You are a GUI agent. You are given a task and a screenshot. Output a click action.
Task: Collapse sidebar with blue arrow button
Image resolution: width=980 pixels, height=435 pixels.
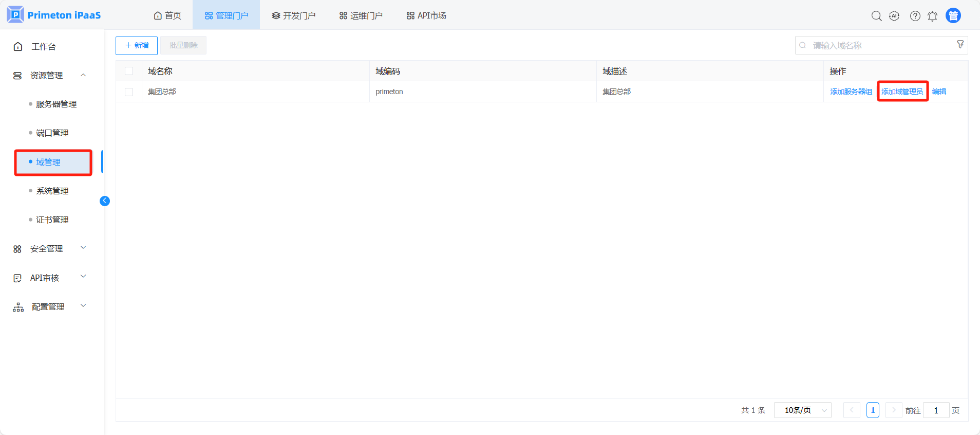[x=105, y=201]
